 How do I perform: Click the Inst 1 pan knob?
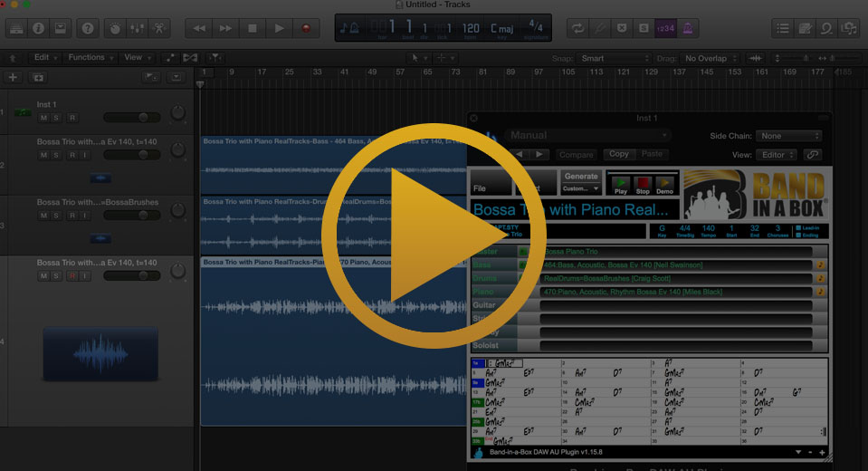[x=177, y=112]
